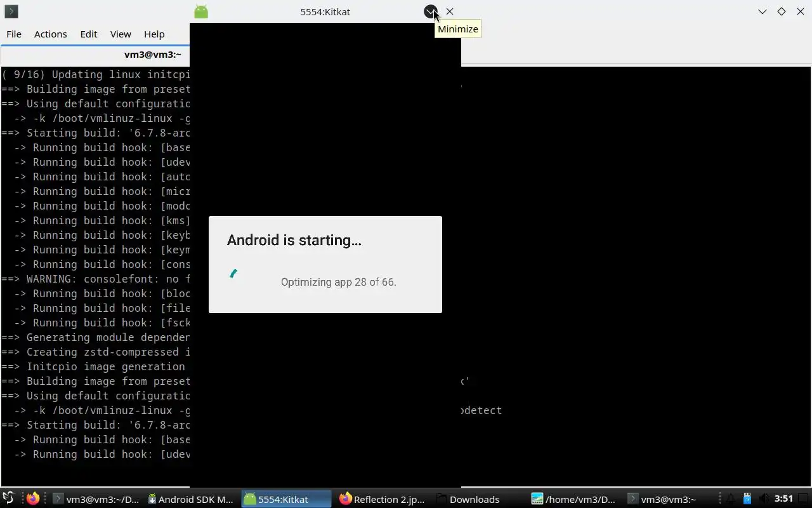Click the notification bell tray icon
Viewport: 812px width, 508px height.
(731, 499)
